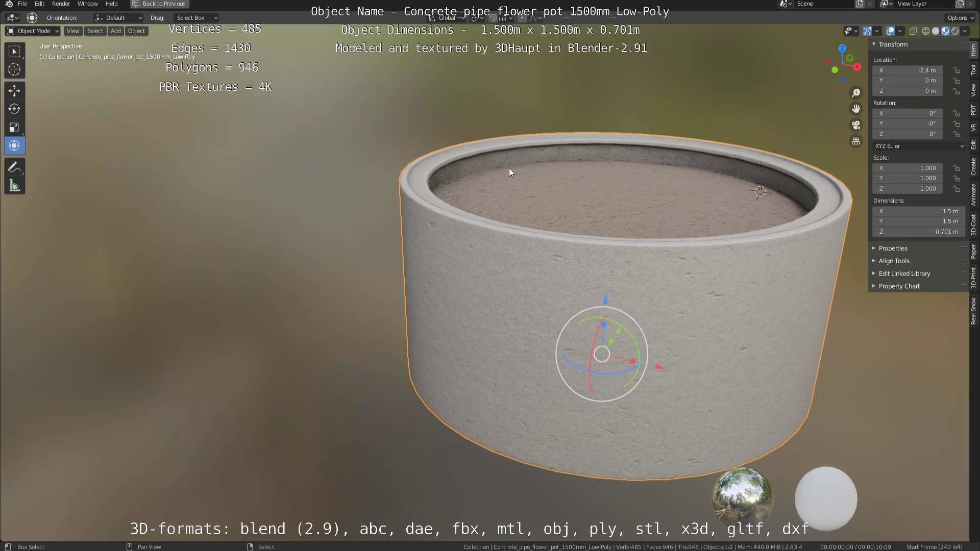Switch to solid viewport shading
The image size is (980, 551).
(936, 31)
